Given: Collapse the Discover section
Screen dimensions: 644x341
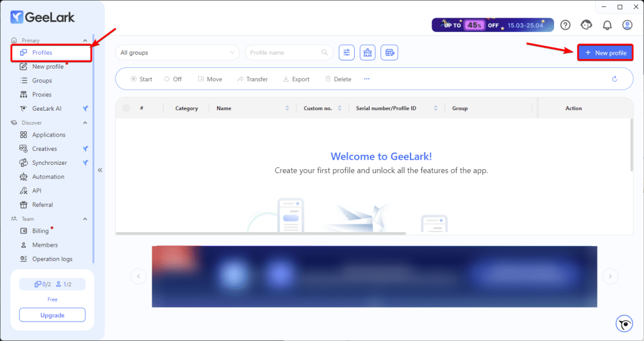Looking at the screenshot, I should (x=85, y=123).
